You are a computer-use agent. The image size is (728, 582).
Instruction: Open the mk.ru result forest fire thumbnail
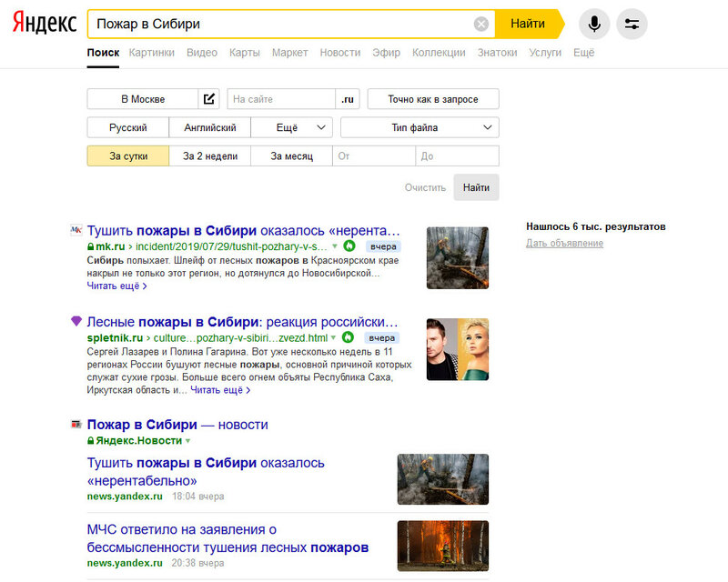(458, 257)
